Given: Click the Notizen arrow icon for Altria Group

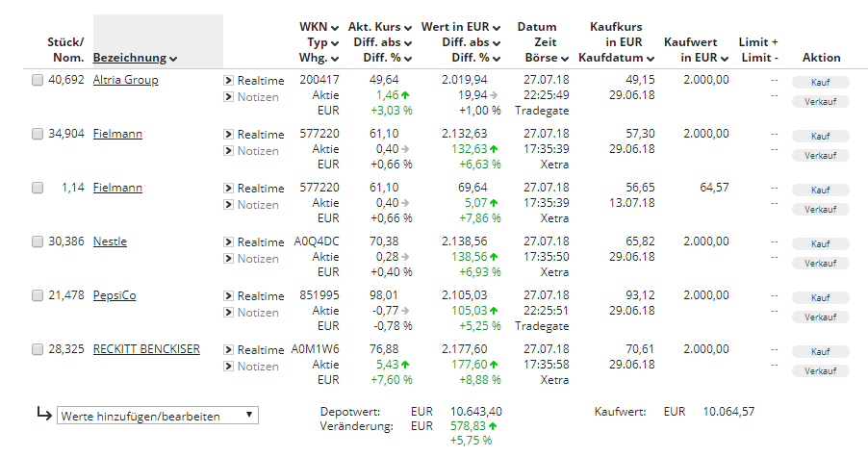Looking at the screenshot, I should point(229,97).
